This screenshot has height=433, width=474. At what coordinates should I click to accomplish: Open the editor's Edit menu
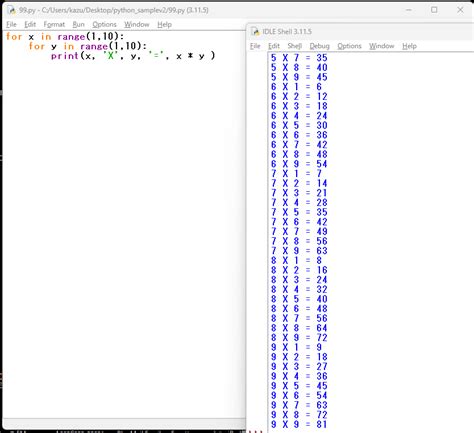click(30, 24)
